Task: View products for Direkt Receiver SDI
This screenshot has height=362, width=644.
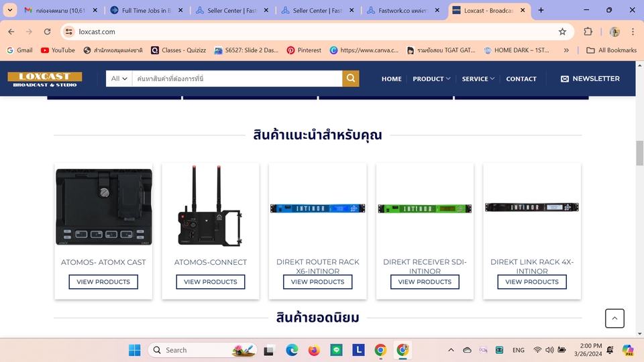Action: 425,282
